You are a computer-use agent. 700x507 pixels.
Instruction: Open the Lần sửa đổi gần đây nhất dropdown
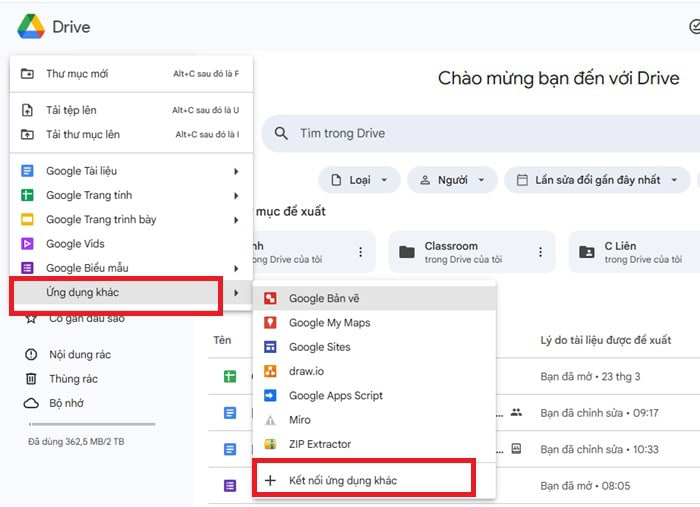tap(597, 180)
